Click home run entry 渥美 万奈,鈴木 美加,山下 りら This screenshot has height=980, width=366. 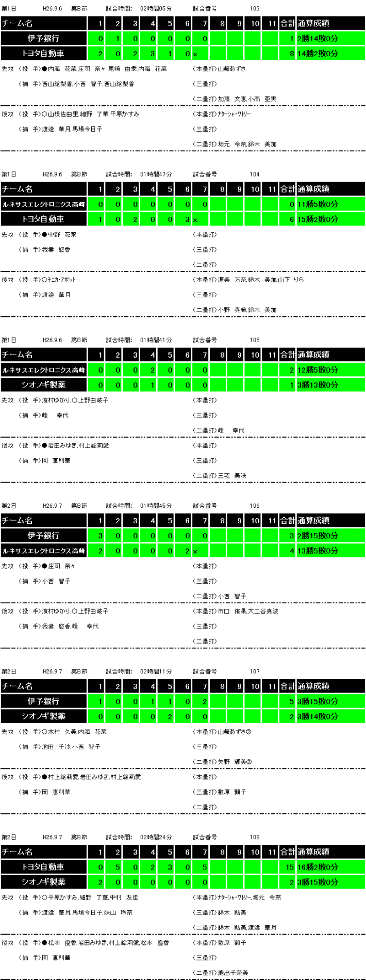tap(261, 280)
